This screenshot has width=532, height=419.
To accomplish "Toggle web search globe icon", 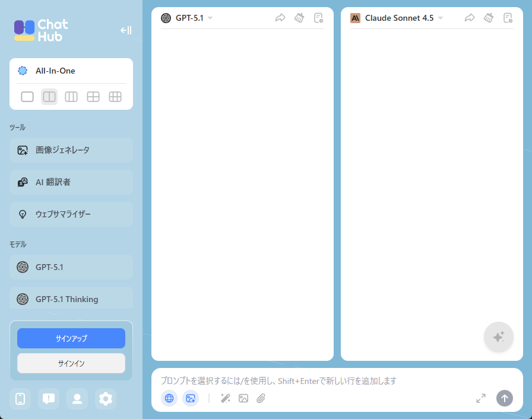I will (169, 398).
